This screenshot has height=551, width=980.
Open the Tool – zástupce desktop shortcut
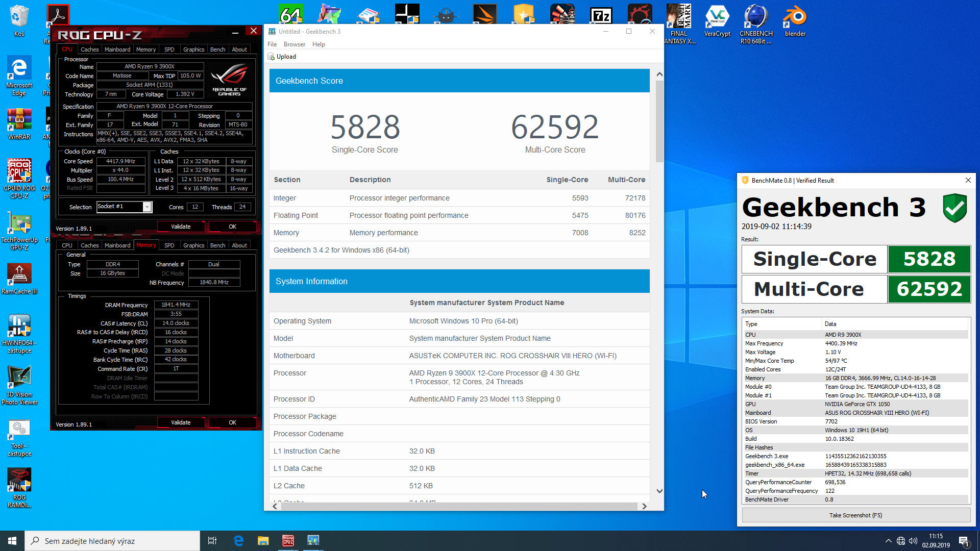coord(19,438)
